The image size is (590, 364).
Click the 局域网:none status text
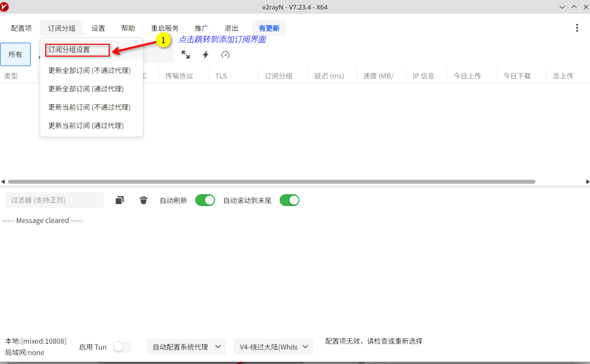(24, 353)
